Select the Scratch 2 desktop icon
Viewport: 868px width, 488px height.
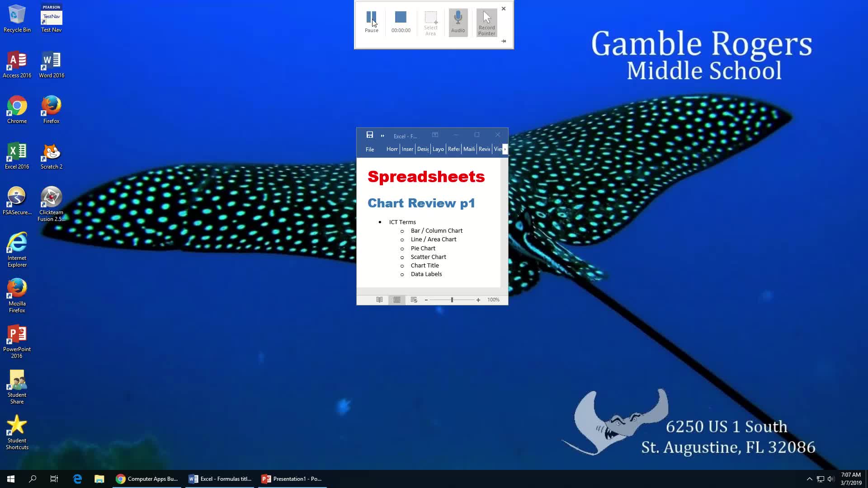tap(51, 156)
